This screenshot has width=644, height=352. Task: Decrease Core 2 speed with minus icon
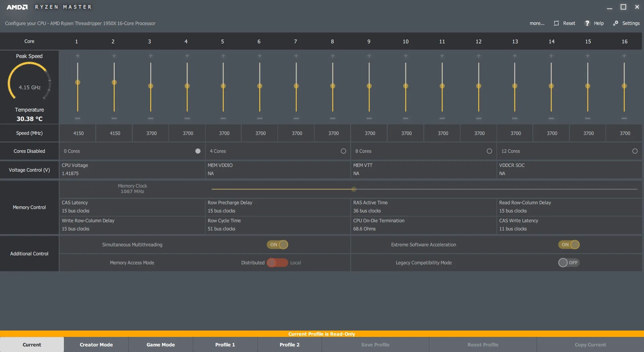pyautogui.click(x=114, y=118)
